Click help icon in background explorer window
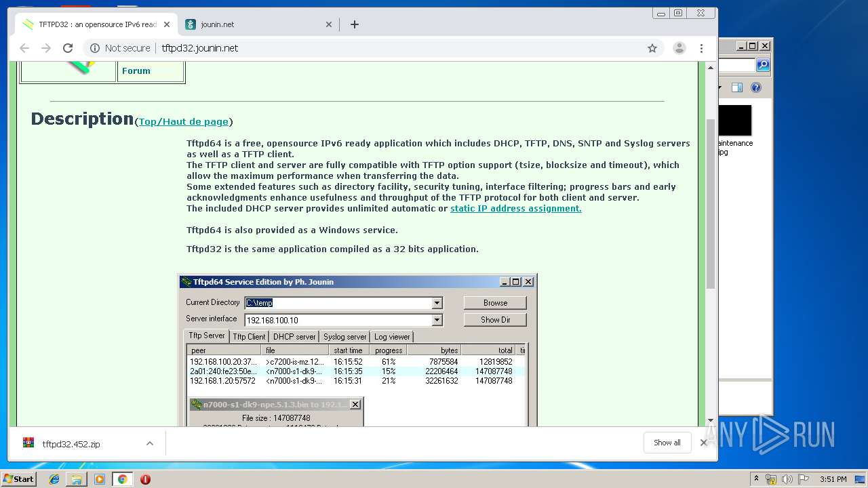The width and height of the screenshot is (868, 488). coord(756,87)
